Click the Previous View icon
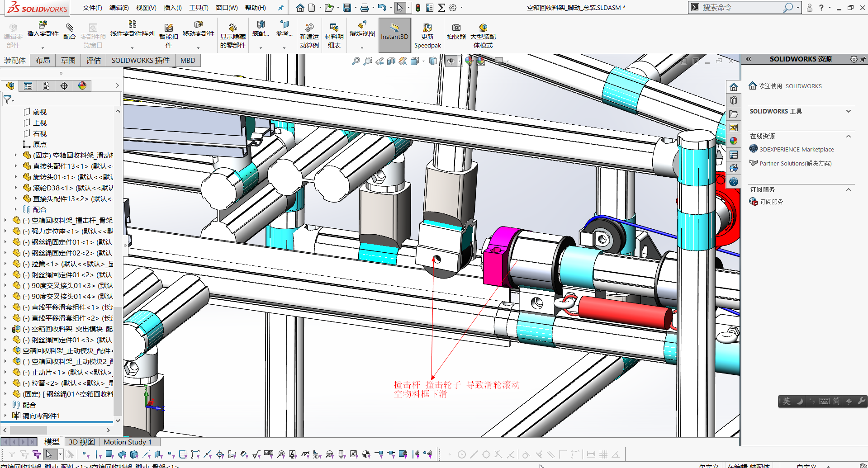 click(x=379, y=61)
